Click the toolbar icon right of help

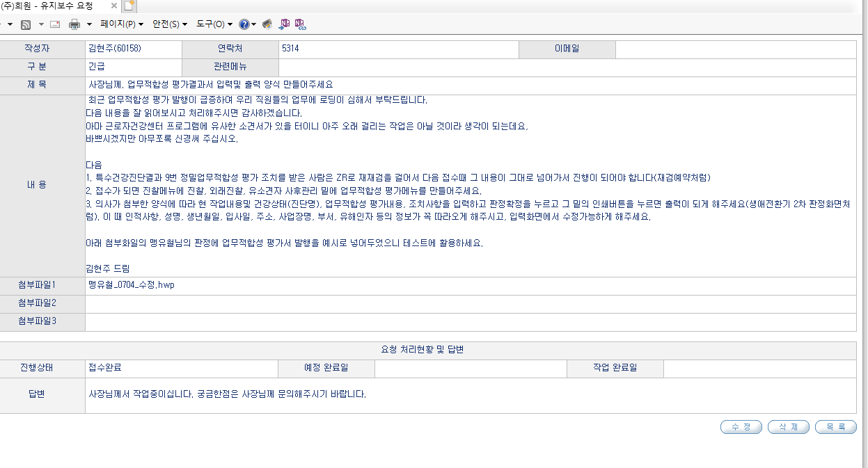267,24
